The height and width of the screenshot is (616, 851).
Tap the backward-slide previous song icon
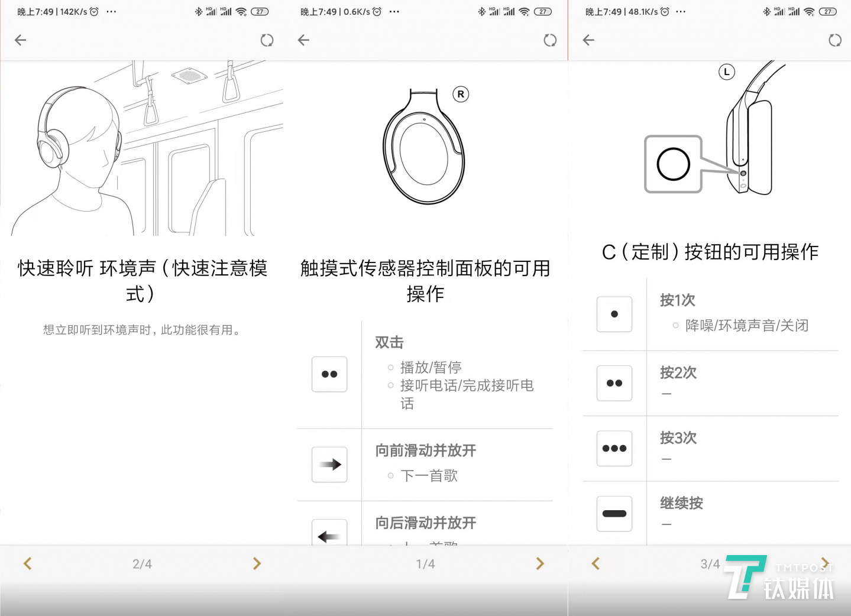click(x=329, y=536)
